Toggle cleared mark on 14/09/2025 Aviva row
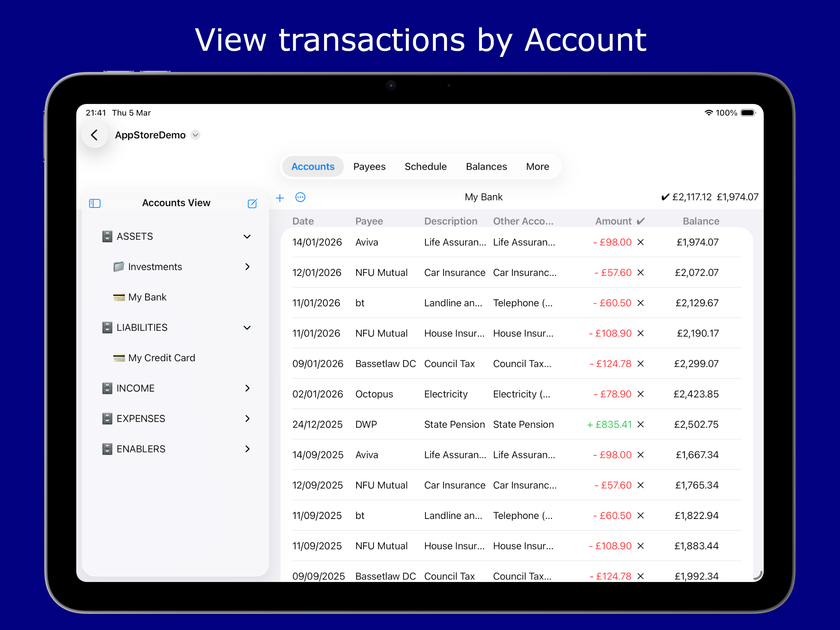This screenshot has width=840, height=630. click(x=641, y=455)
